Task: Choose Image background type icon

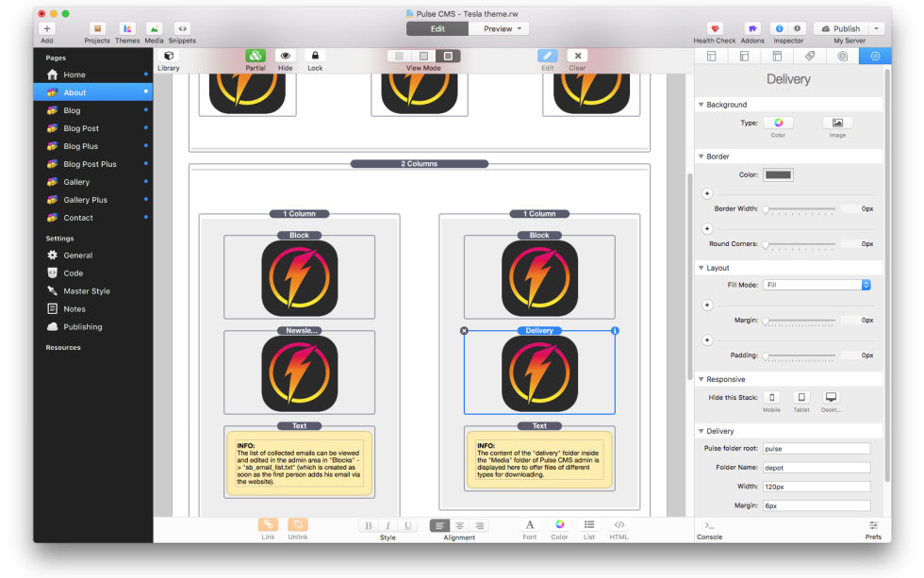Action: (x=837, y=123)
